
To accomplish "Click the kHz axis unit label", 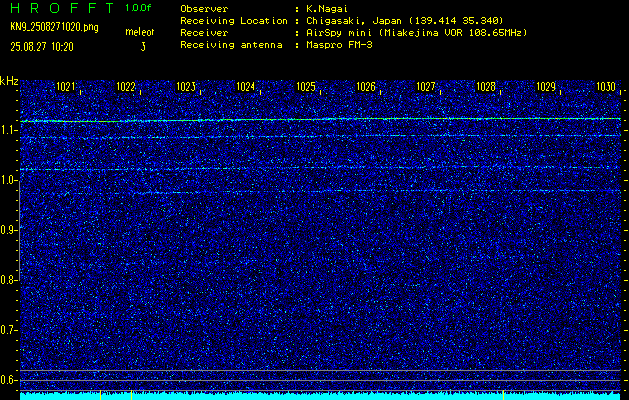I will (x=9, y=81).
